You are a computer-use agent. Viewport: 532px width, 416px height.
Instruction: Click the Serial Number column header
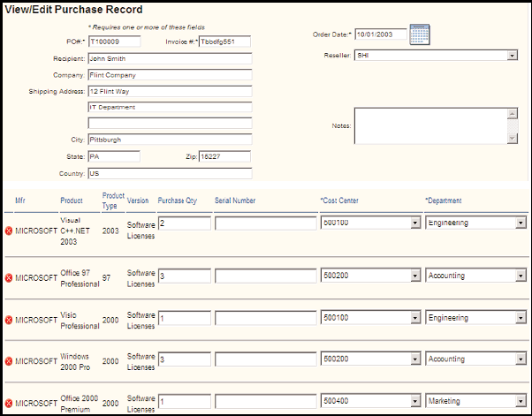coord(235,200)
